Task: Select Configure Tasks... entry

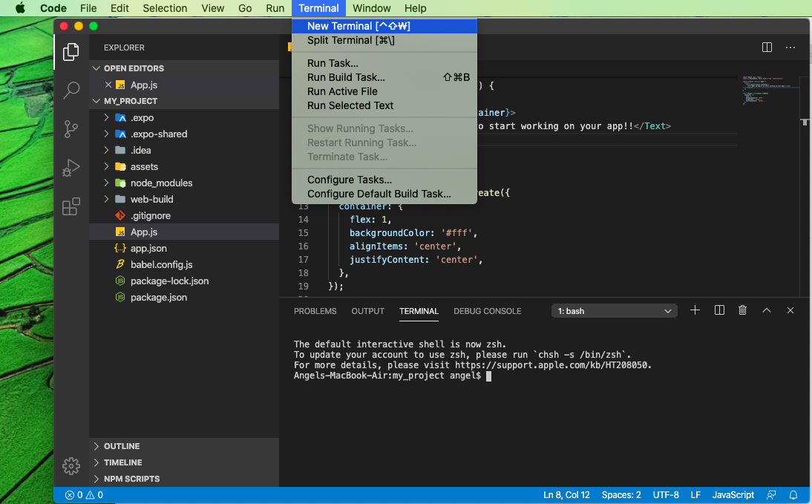Action: (384, 180)
